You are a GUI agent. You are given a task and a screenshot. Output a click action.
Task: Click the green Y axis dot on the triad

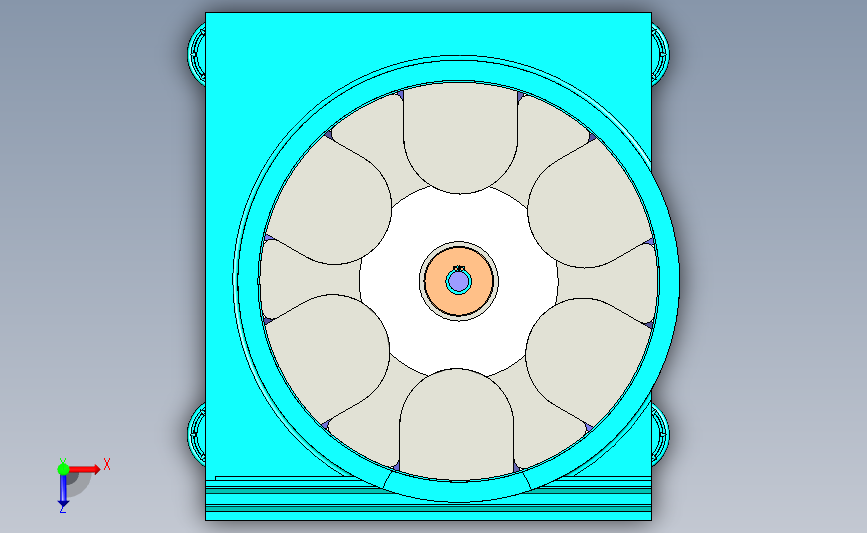coord(63,469)
